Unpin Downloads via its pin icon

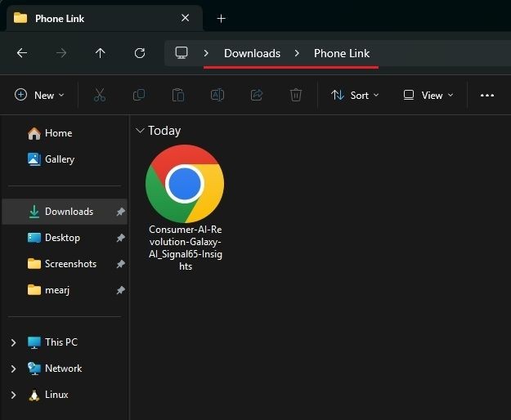click(x=120, y=212)
